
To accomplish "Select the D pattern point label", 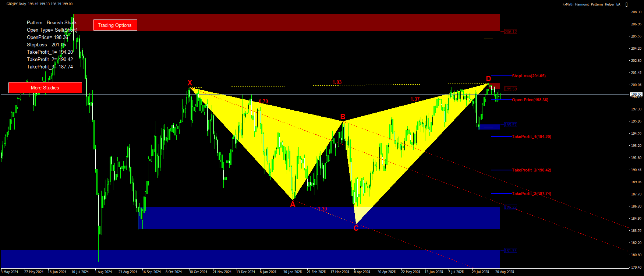I will [488, 79].
